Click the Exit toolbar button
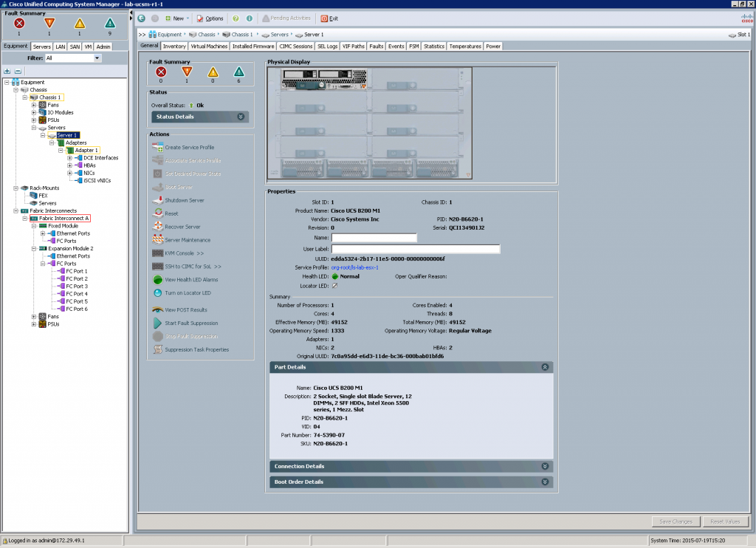Image resolution: width=756 pixels, height=548 pixels. tap(329, 18)
